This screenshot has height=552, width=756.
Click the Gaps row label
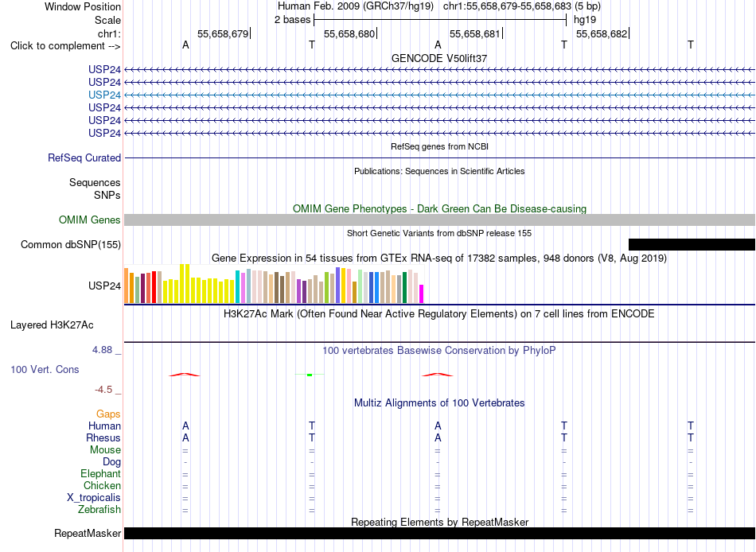(x=108, y=414)
